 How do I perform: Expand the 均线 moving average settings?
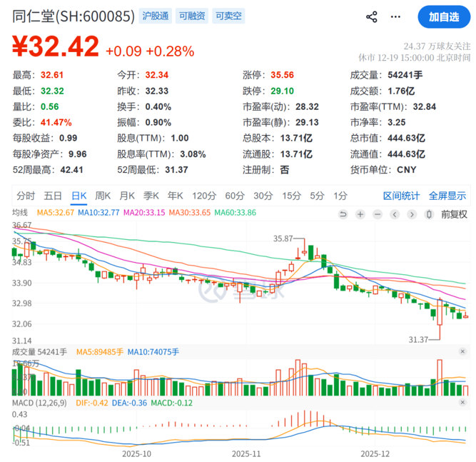point(21,213)
